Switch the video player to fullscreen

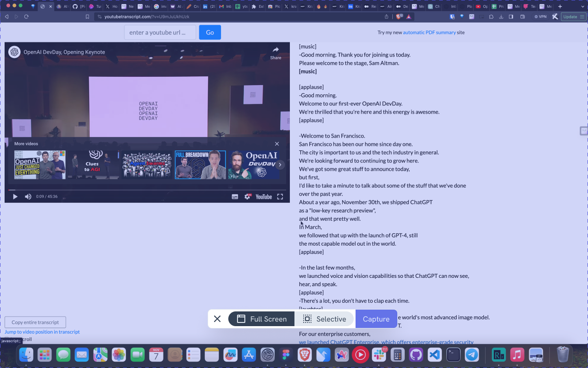point(280,197)
